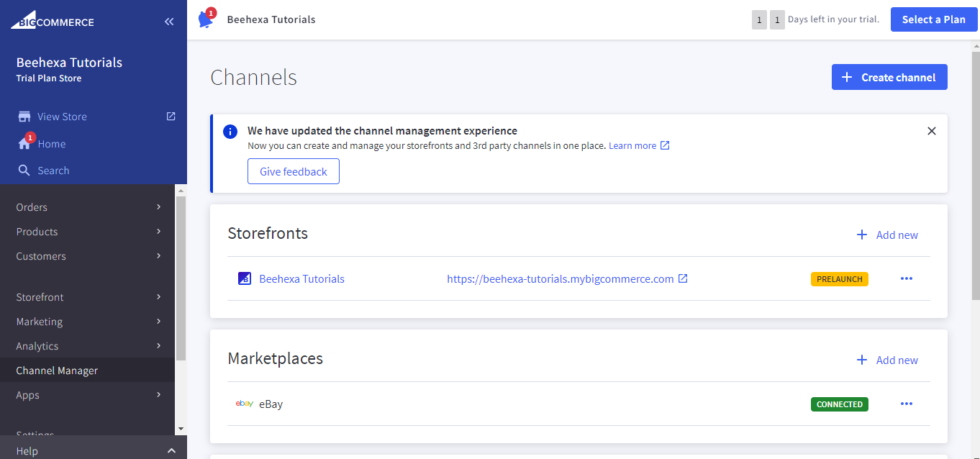Open the notification bell icon
Screen dimensions: 980x459
(x=205, y=19)
